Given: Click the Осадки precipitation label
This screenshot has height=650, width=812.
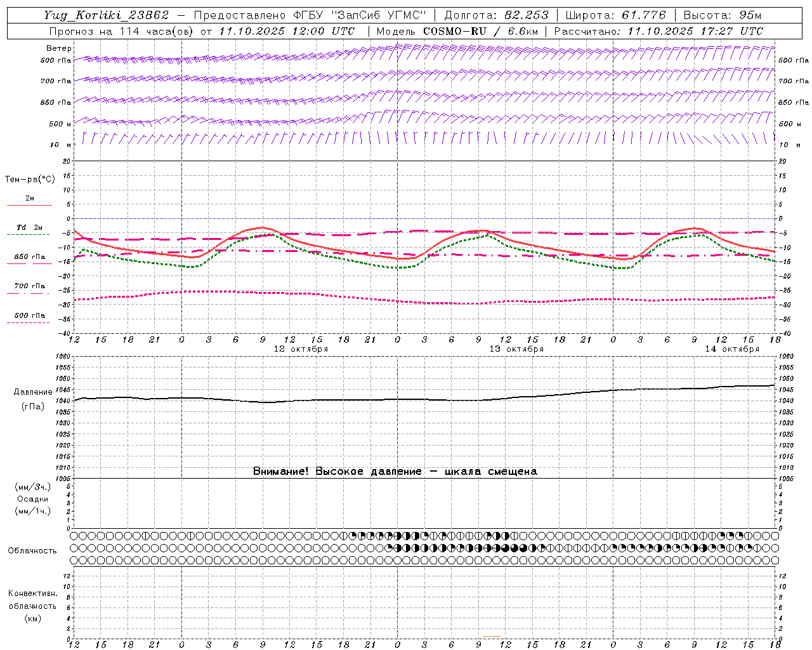Looking at the screenshot, I should click(x=33, y=499).
